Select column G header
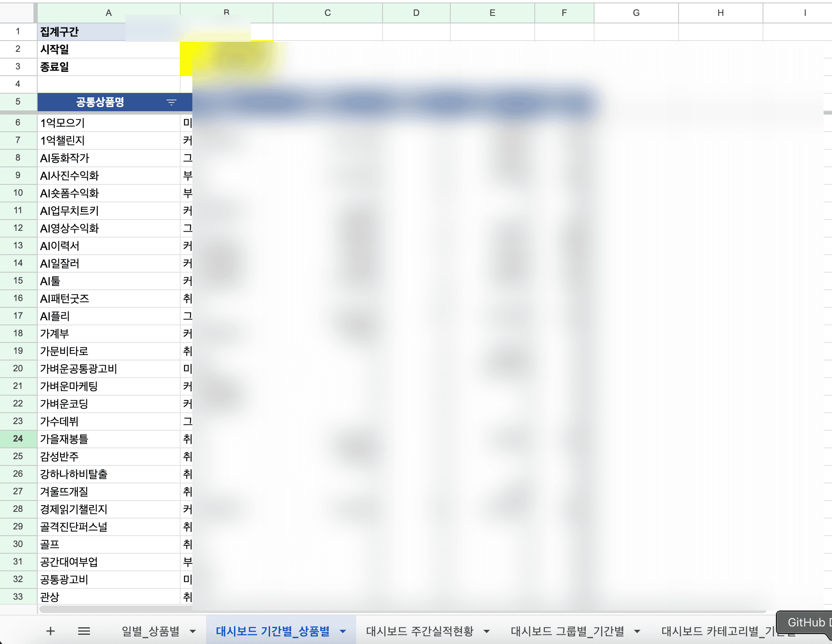 (636, 13)
